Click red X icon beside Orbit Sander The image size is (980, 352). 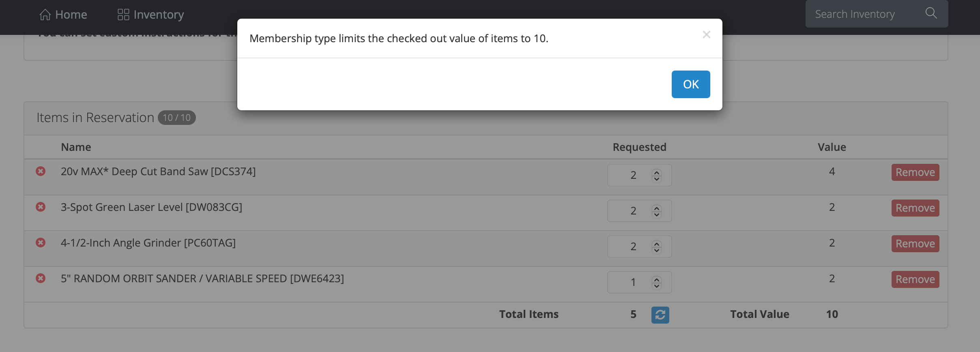(x=41, y=278)
